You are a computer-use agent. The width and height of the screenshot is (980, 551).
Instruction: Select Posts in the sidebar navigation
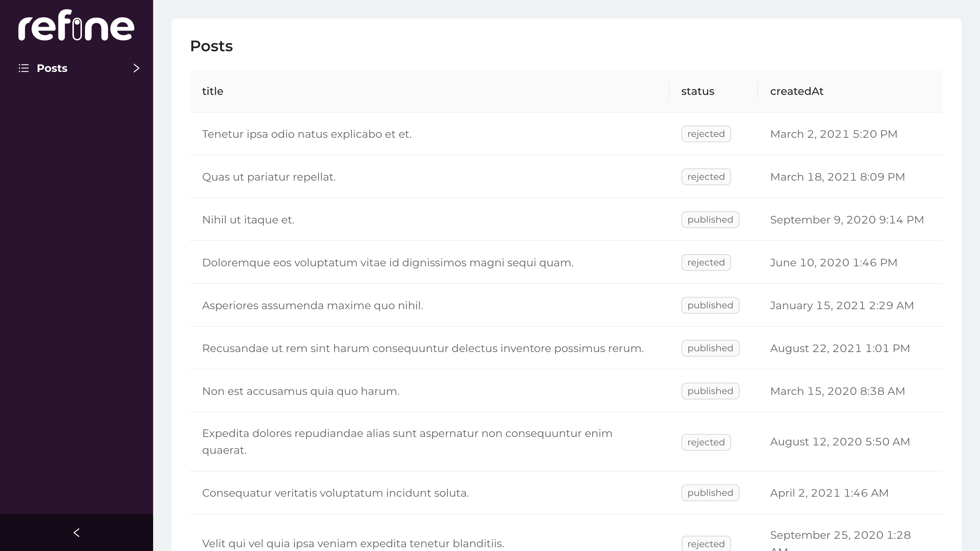pyautogui.click(x=52, y=68)
